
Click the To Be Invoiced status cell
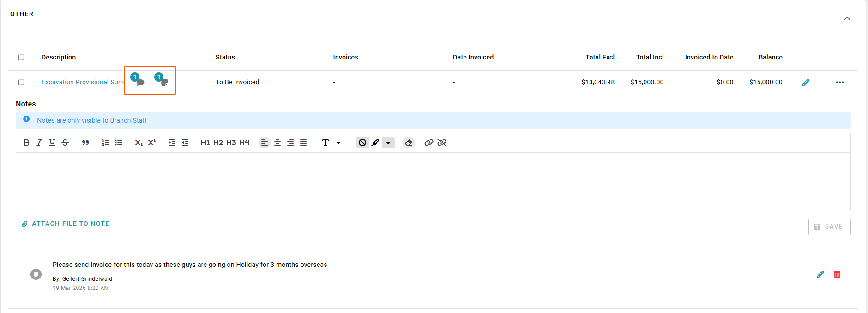pyautogui.click(x=237, y=82)
